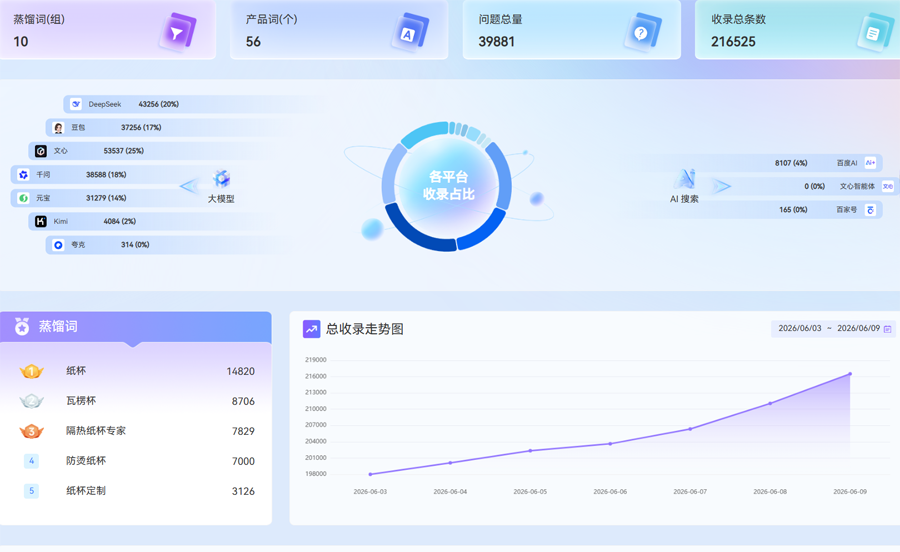Click the 总收录走势图 title
Viewport: 900px width, 552px height.
click(x=364, y=329)
